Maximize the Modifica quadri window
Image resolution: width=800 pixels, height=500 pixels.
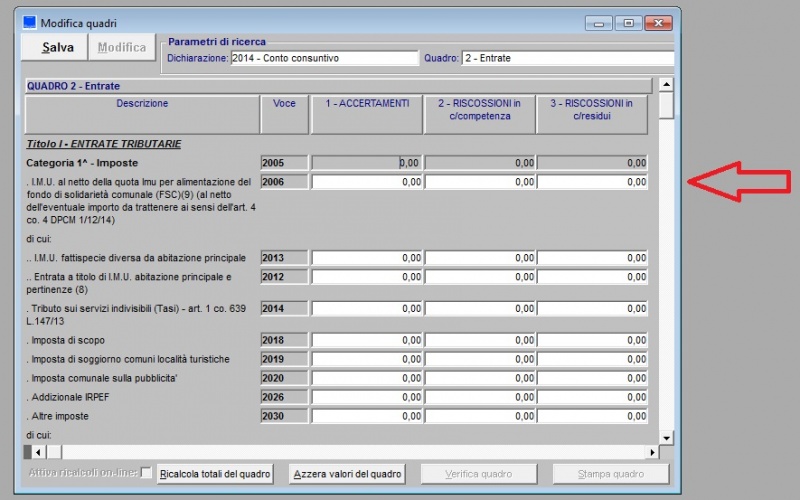(x=629, y=22)
